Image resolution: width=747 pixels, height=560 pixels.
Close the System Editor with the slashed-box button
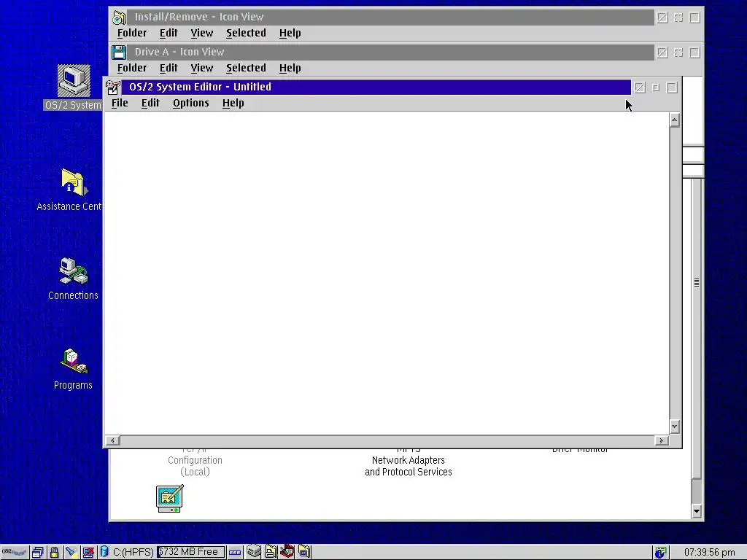tap(640, 87)
